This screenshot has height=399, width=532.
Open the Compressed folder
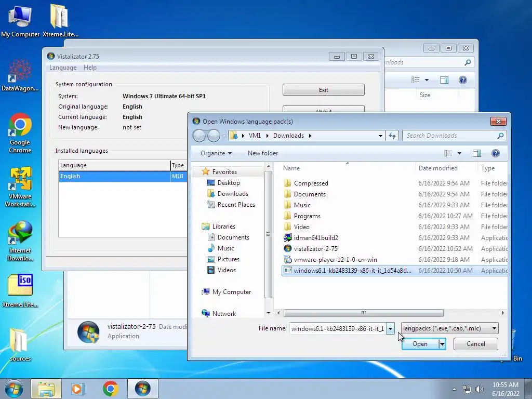[x=311, y=183]
